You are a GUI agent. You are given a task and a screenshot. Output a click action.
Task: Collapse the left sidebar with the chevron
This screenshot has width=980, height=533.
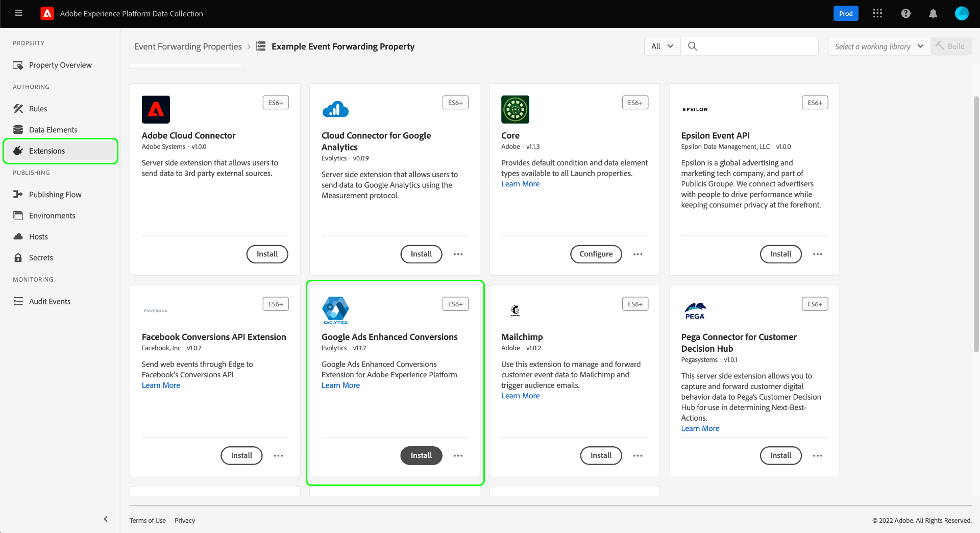coord(106,519)
